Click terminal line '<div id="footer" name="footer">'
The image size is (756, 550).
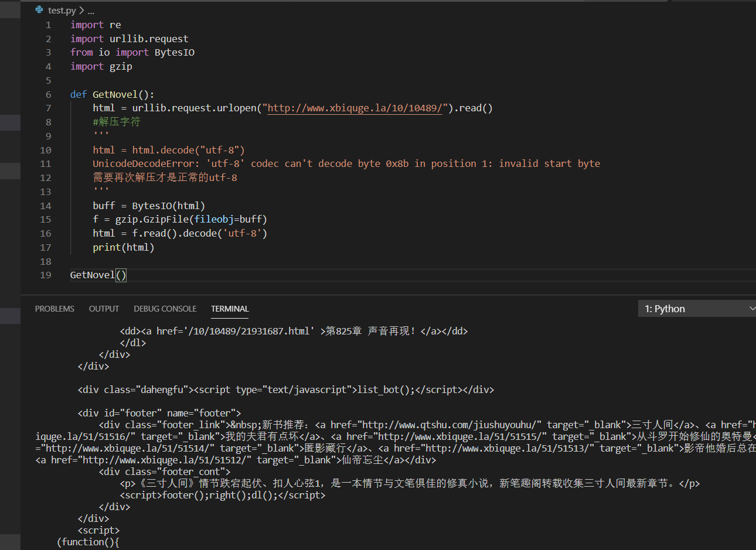pos(159,414)
